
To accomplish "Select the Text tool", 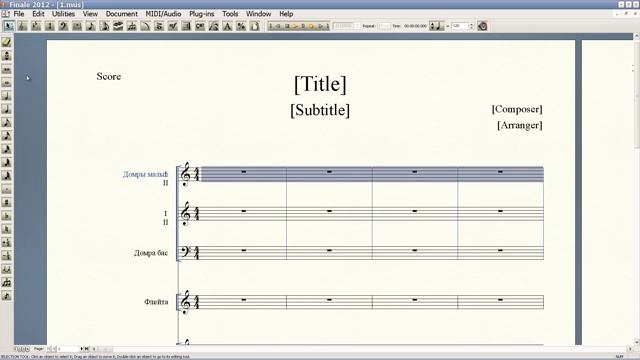I will 227,26.
